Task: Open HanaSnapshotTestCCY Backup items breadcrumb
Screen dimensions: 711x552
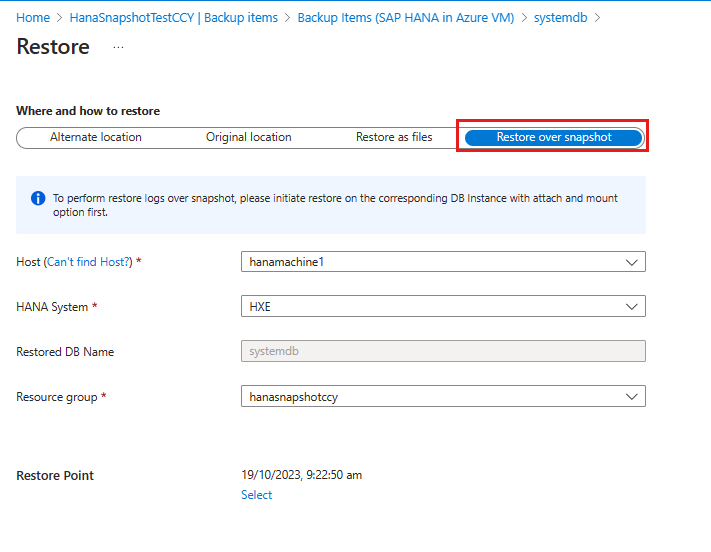Action: pyautogui.click(x=174, y=18)
